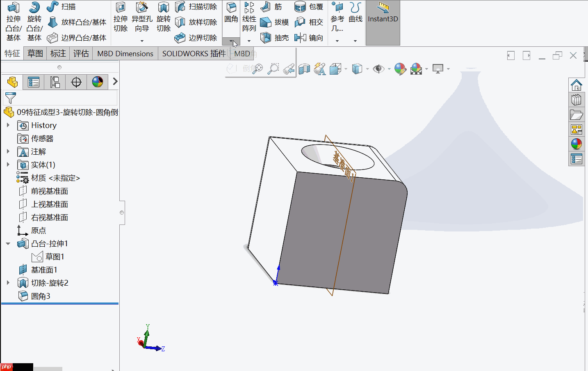Collapse the 凸台-拉伸1 feature node

[x=9, y=243]
